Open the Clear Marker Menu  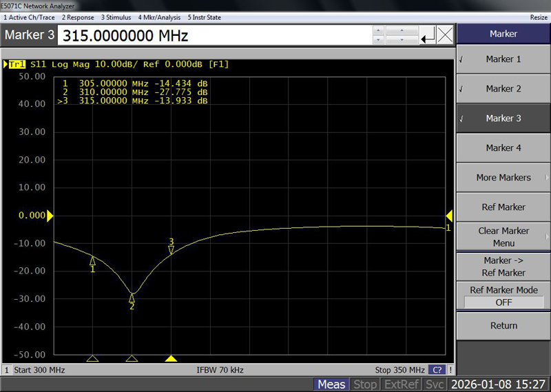pos(503,237)
